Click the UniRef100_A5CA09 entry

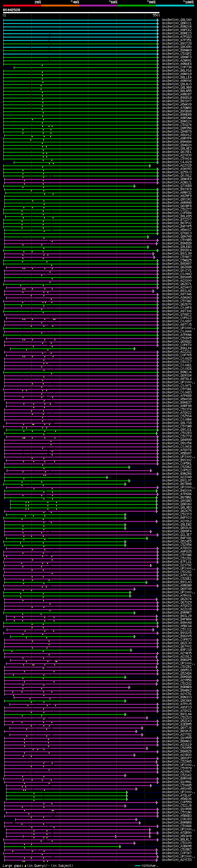tap(177, 836)
